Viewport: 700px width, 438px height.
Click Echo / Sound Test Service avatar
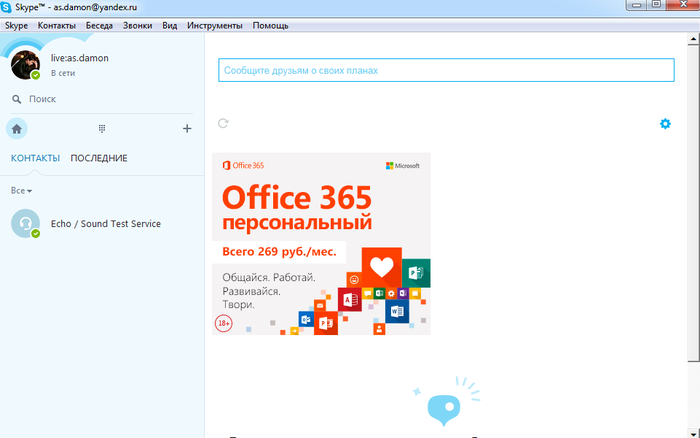pos(25,223)
